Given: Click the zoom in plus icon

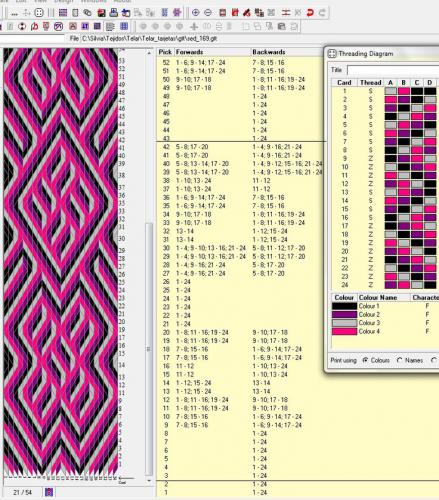Looking at the screenshot, I should [196, 13].
